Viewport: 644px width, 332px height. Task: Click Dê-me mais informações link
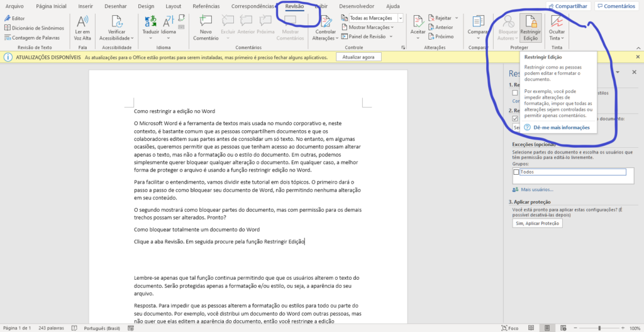pos(561,128)
